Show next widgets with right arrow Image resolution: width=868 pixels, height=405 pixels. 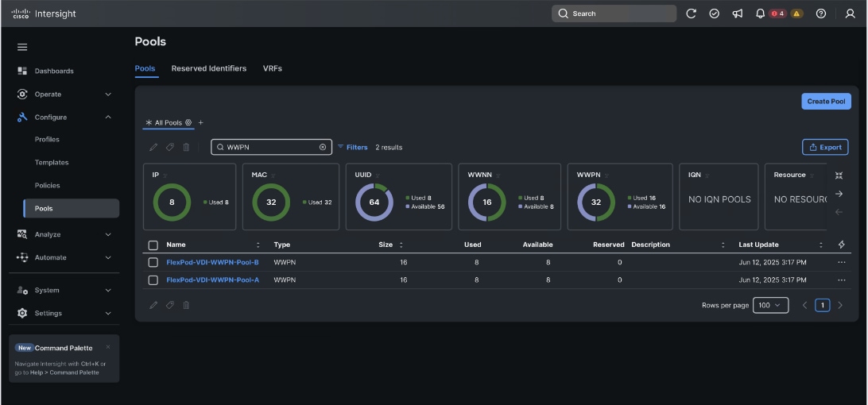(839, 194)
